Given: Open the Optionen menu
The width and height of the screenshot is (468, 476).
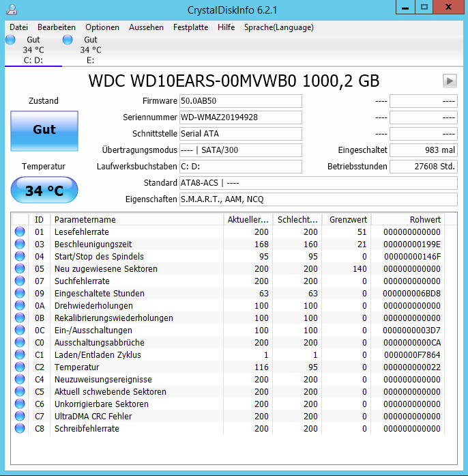Looking at the screenshot, I should click(x=102, y=27).
